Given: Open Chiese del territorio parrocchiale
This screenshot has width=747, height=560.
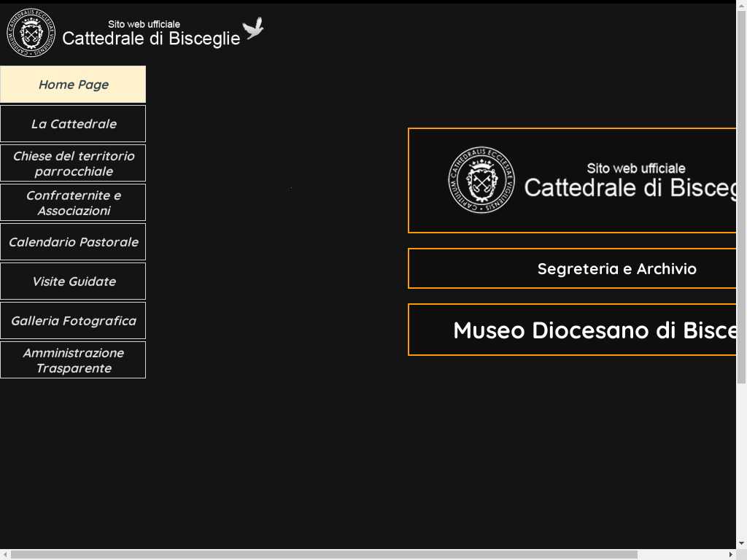Looking at the screenshot, I should point(73,163).
